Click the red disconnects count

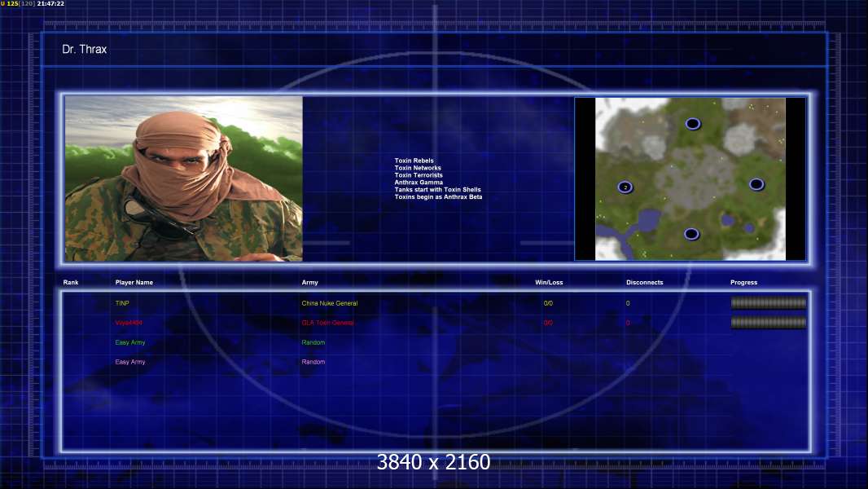pos(628,323)
